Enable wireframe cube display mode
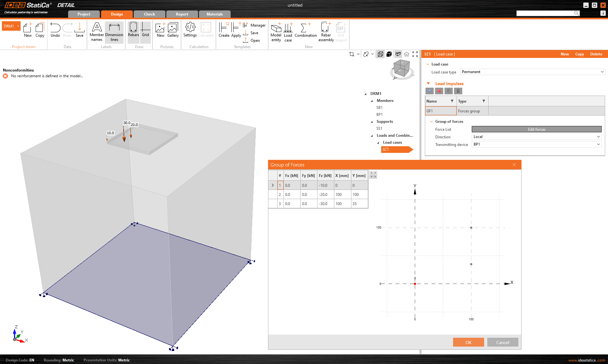This screenshot has height=364, width=608. coord(380,54)
